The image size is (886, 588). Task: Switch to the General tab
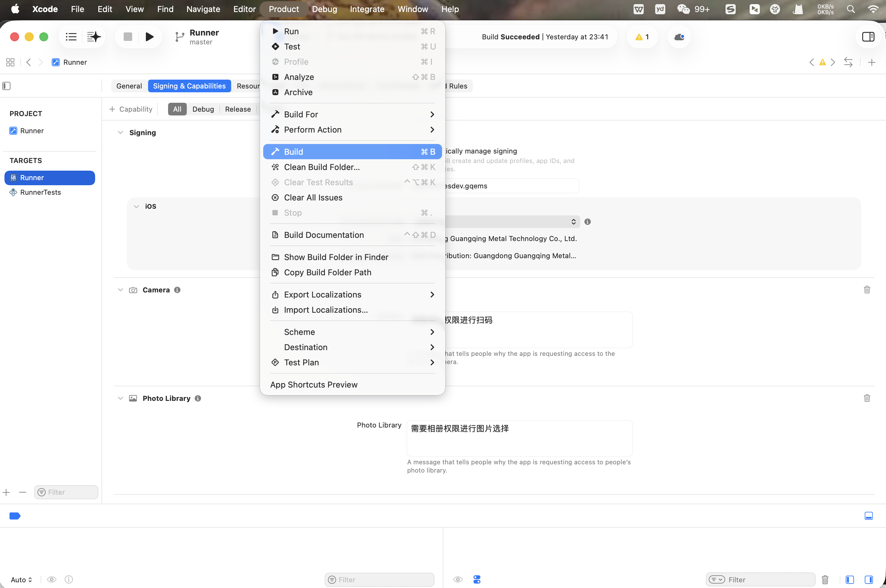pyautogui.click(x=129, y=86)
